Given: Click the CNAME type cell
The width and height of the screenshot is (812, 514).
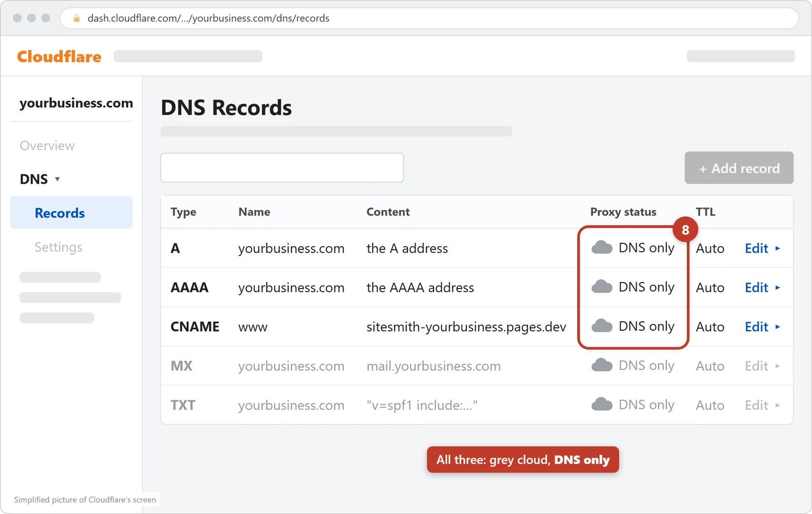Looking at the screenshot, I should coord(195,327).
